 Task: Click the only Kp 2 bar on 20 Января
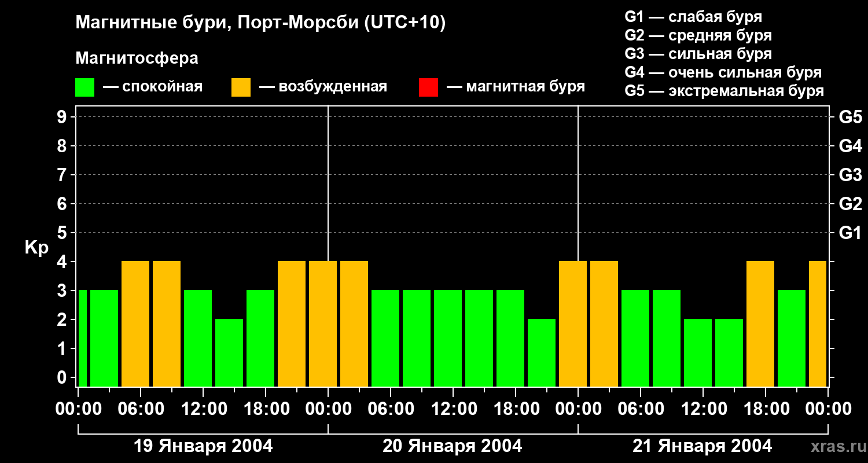click(x=542, y=352)
